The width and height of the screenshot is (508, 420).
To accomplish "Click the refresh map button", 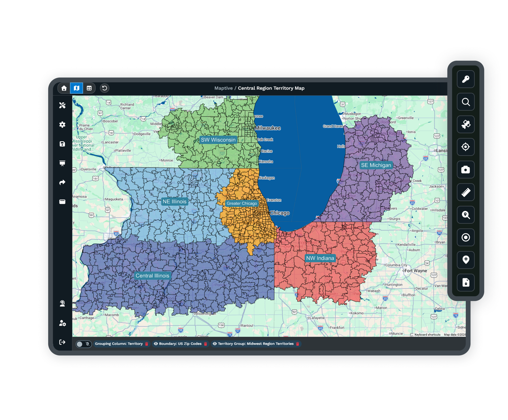I will click(x=105, y=88).
